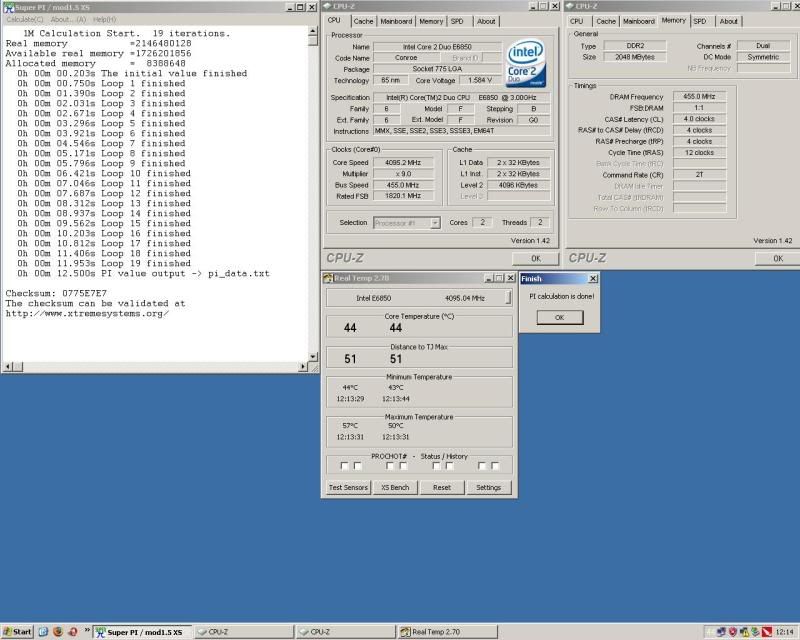Open About tab in left CPU-Z window
The width and height of the screenshot is (800, 640).
pos(486,21)
